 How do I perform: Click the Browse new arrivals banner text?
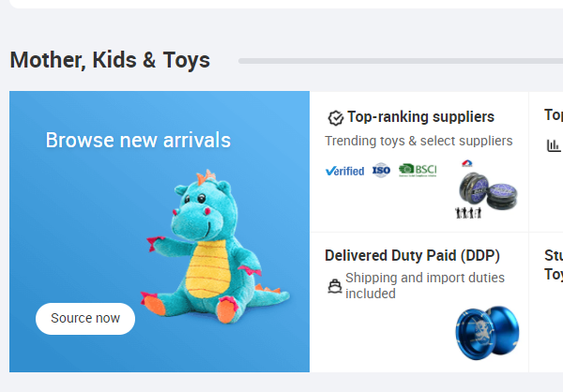coord(138,141)
